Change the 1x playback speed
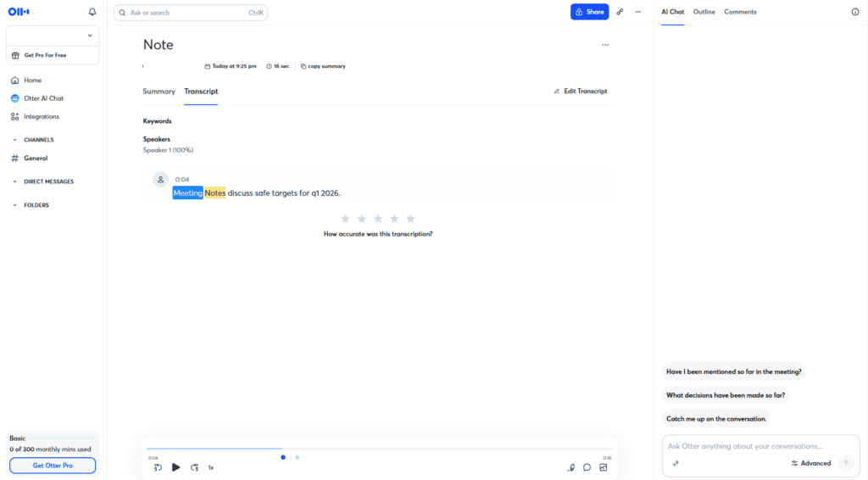Viewport: 868px width, 480px height. click(x=211, y=468)
